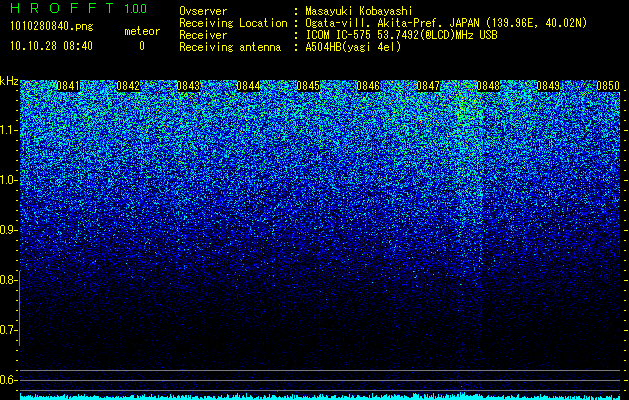The height and width of the screenshot is (400, 629).
Task: Click the Receiving Location field label
Action: [x=233, y=23]
